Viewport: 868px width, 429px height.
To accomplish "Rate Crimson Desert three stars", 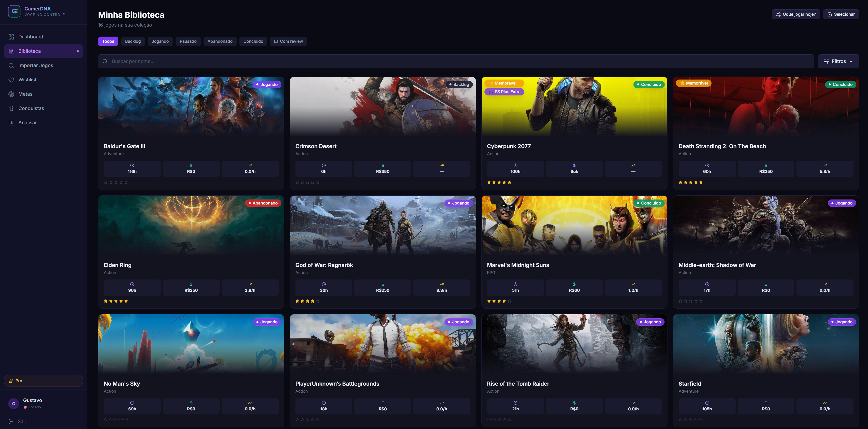I will (x=308, y=182).
